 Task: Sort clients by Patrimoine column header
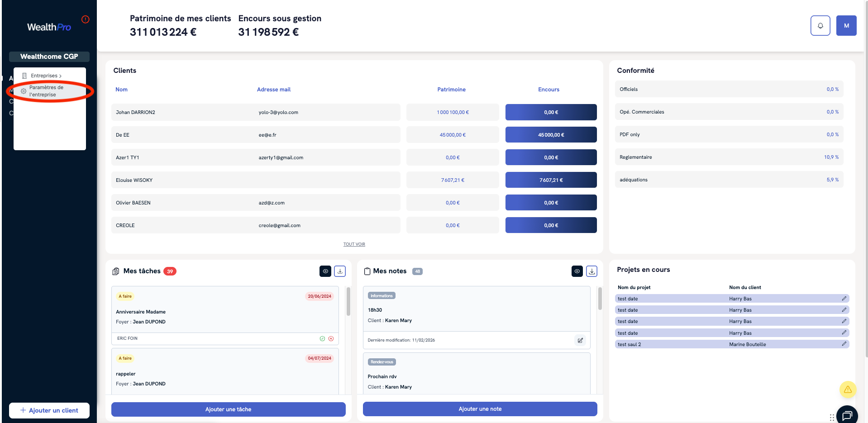coord(451,90)
